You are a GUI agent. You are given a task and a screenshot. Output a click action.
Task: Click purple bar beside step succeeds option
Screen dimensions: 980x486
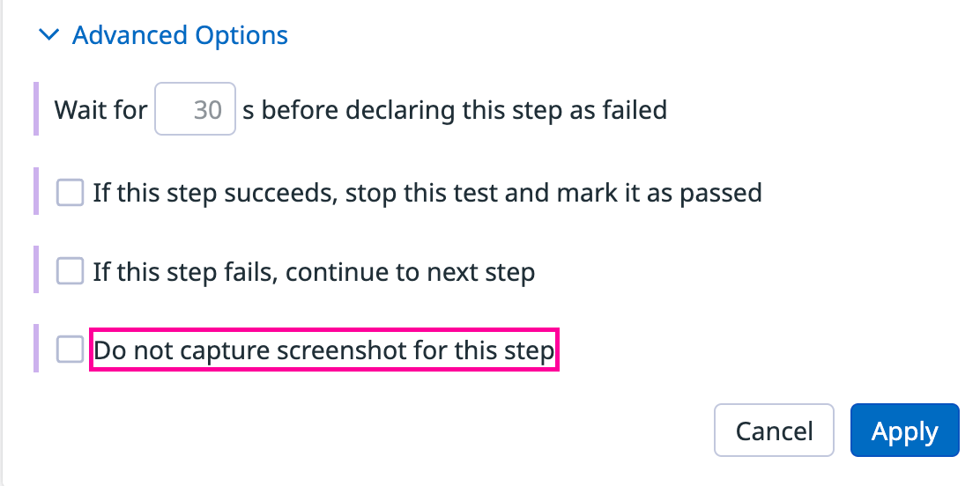36,191
